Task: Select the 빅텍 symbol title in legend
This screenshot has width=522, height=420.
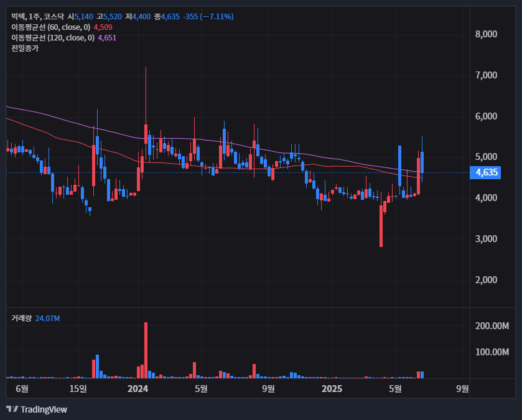Action: click(x=19, y=16)
